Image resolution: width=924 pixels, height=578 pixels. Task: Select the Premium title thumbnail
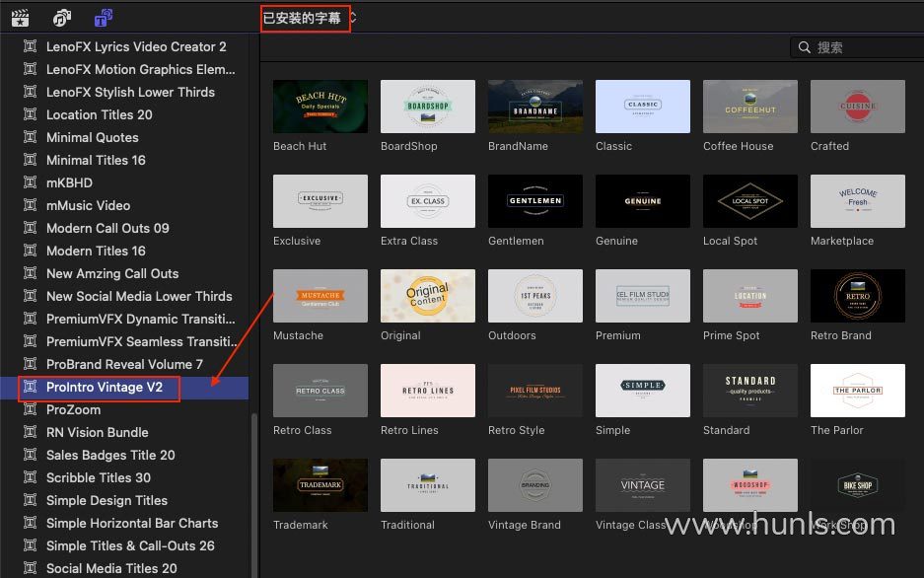pos(643,296)
